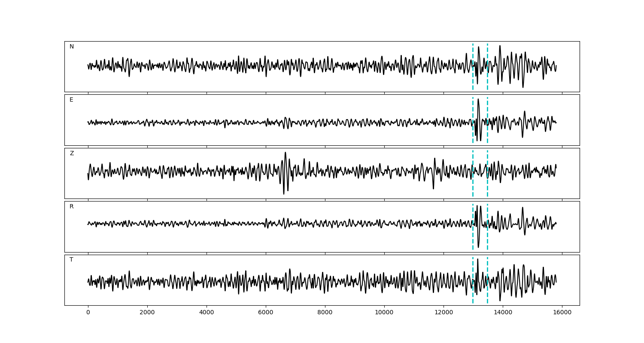
Task: Click the N channel label
Action: click(x=72, y=47)
